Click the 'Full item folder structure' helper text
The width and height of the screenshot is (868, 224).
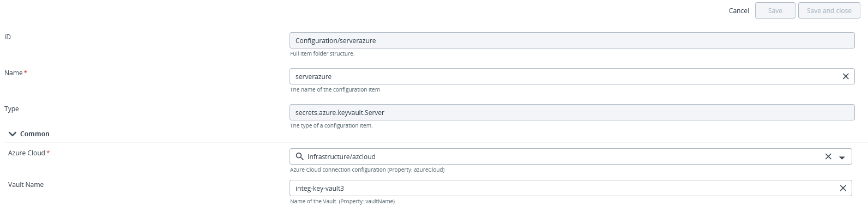point(322,53)
